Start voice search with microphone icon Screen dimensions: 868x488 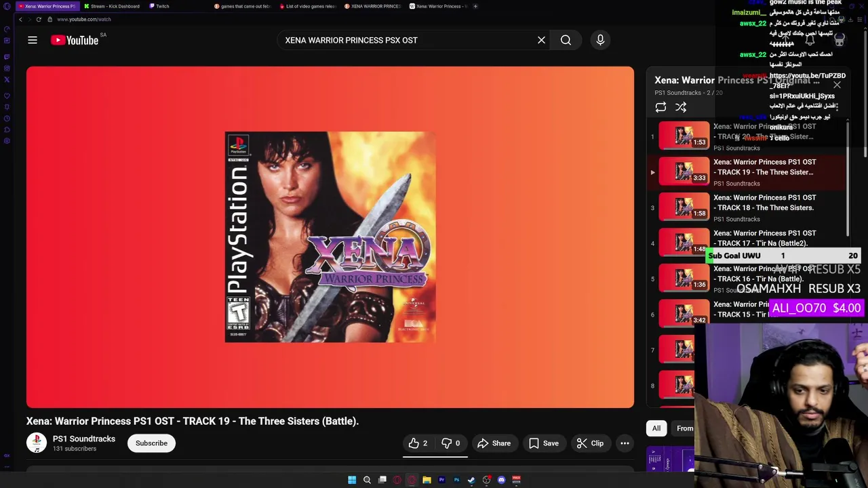[600, 40]
